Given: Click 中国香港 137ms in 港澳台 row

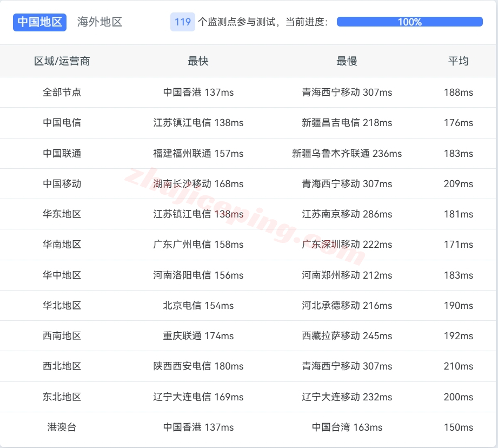Looking at the screenshot, I should (198, 427).
